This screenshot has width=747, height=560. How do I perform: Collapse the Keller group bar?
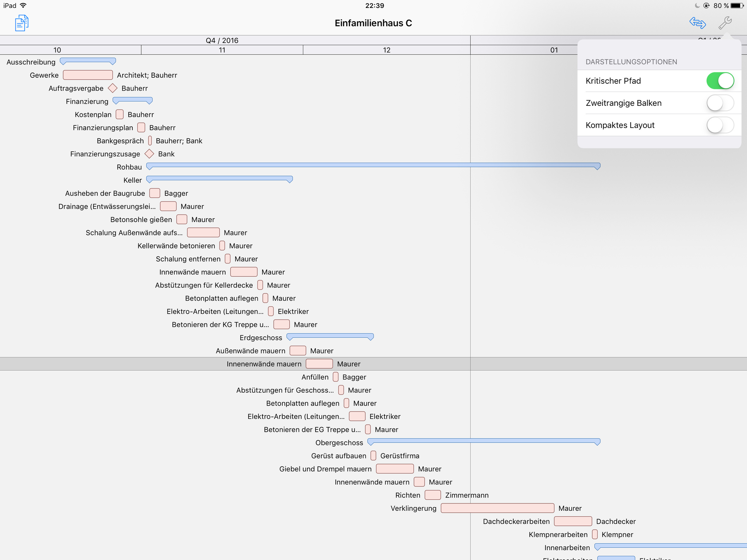tap(220, 178)
